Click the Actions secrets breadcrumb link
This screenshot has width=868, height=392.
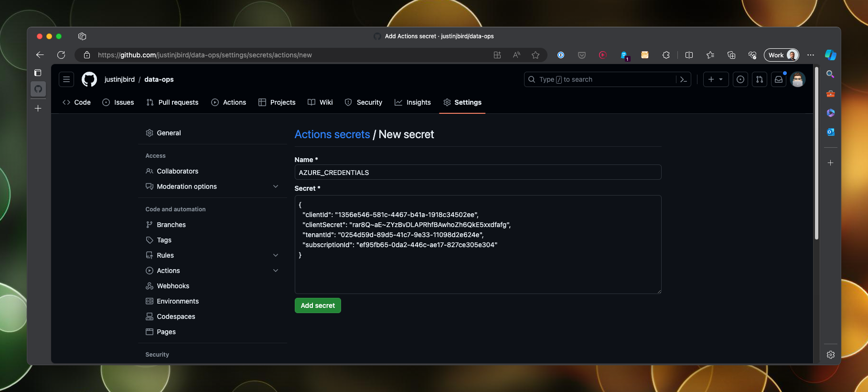click(332, 134)
